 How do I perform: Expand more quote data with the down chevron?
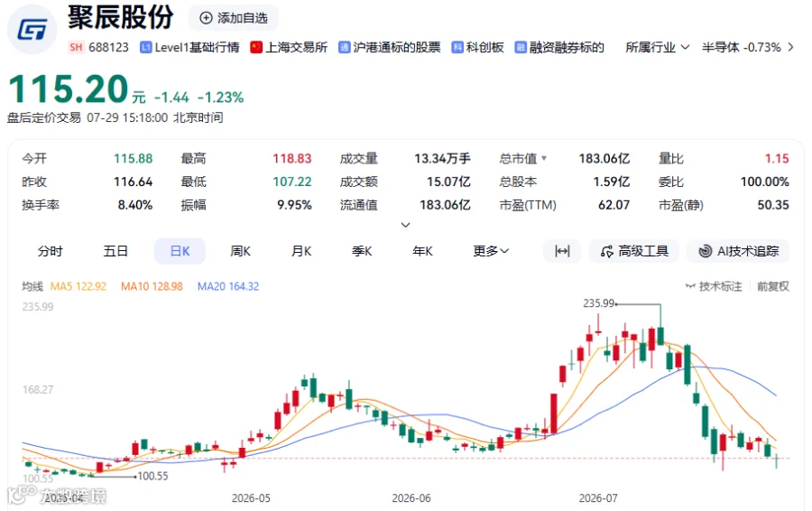[x=405, y=225]
